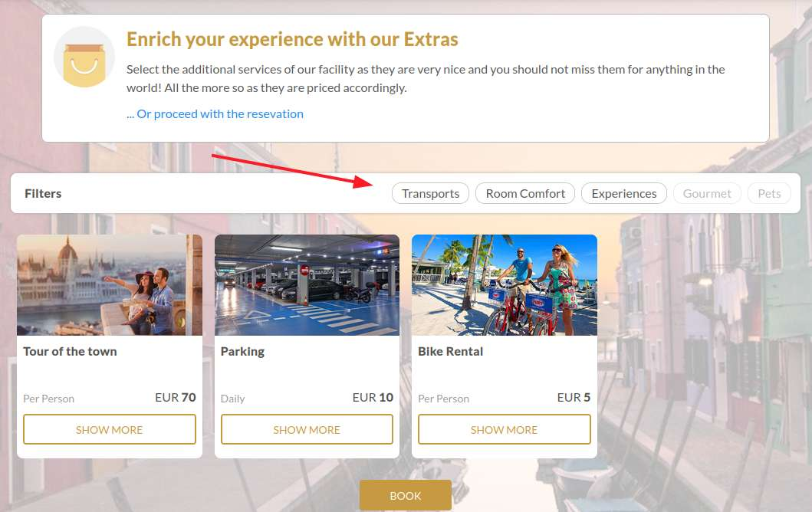Enable the Experiences filter chip
The width and height of the screenshot is (812, 512).
[624, 193]
